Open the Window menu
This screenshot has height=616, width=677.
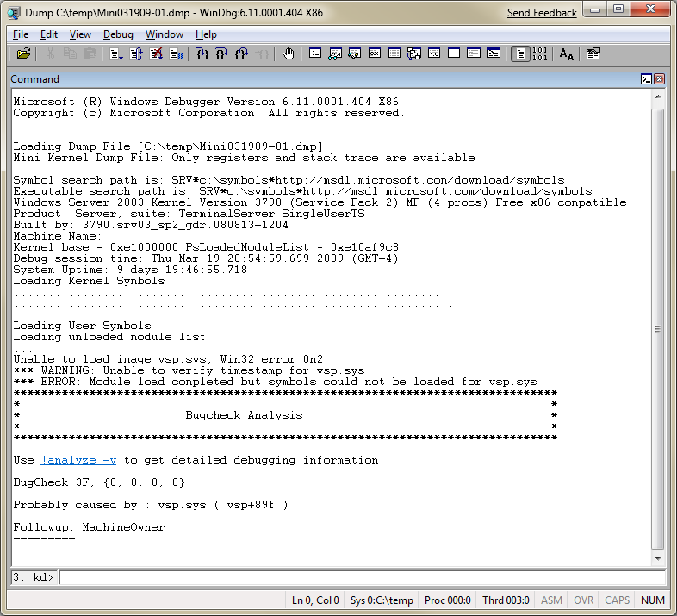tap(164, 34)
